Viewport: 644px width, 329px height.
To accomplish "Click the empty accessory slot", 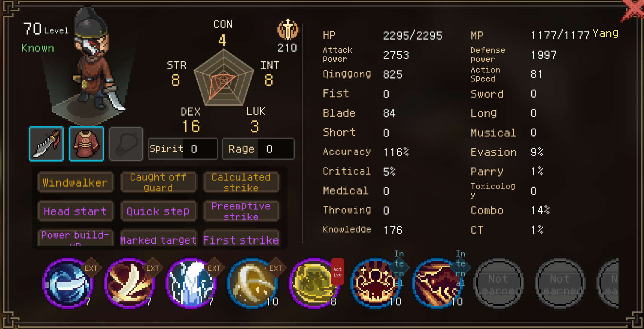I will [126, 144].
